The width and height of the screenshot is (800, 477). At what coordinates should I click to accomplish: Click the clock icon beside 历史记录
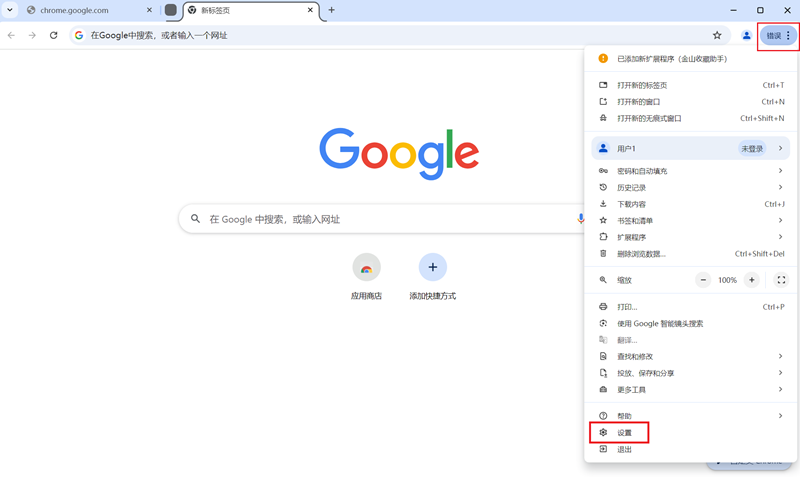coord(603,187)
